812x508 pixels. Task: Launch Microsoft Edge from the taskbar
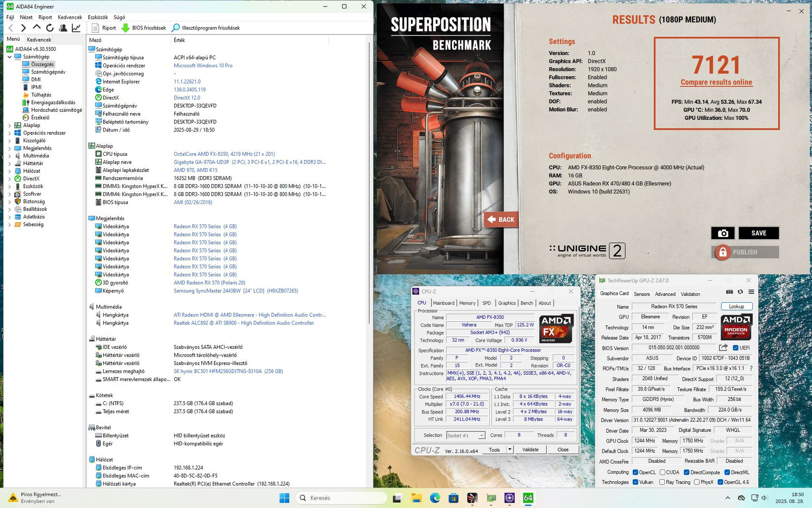pos(435,498)
